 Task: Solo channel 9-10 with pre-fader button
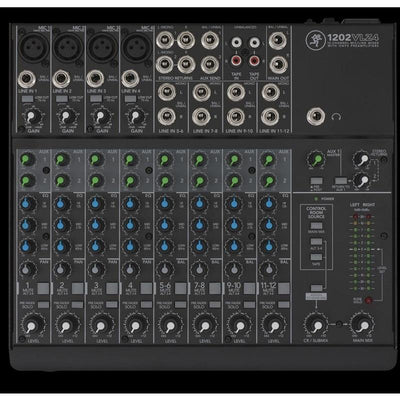coord(249,305)
